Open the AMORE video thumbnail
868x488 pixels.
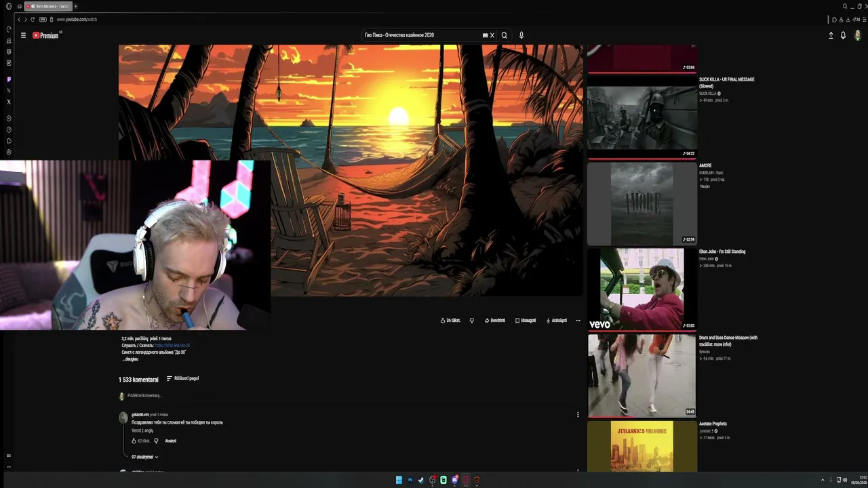pos(642,204)
